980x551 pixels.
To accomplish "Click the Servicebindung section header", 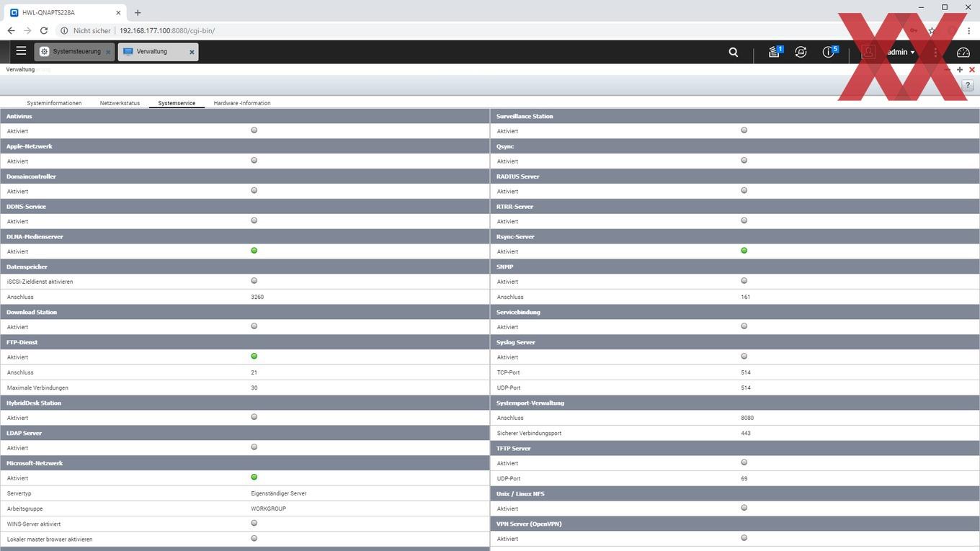I will click(x=735, y=312).
